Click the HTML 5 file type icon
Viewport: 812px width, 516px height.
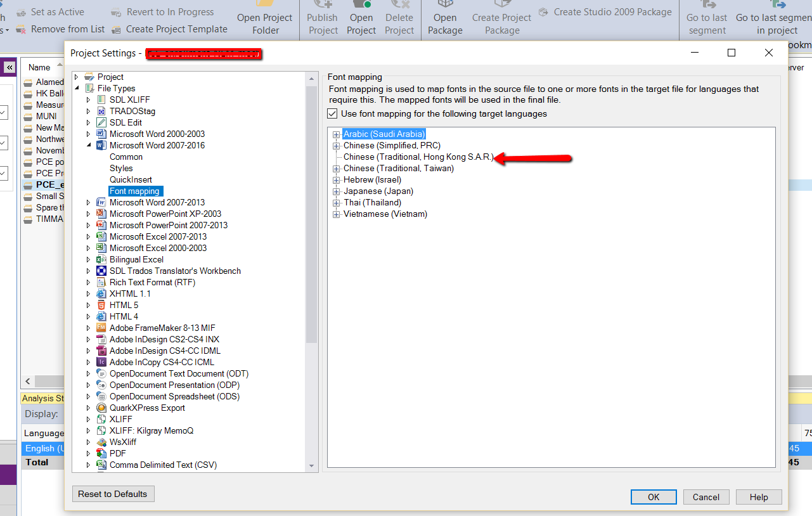(101, 305)
